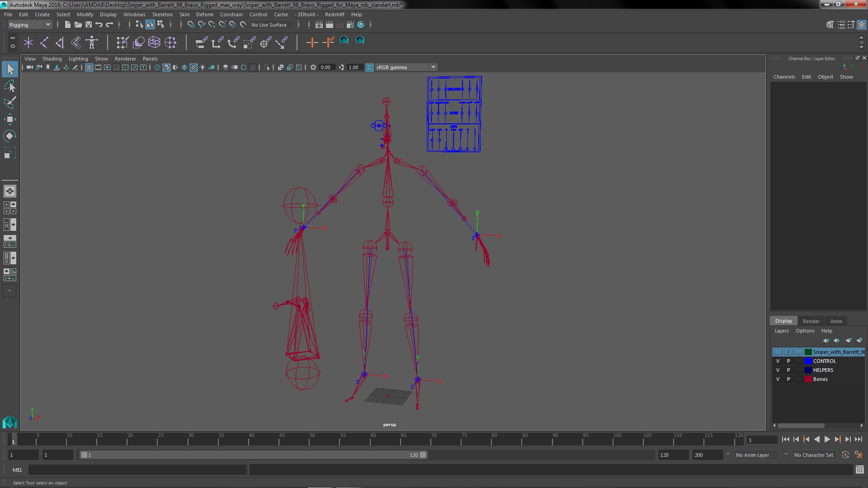Click the Auto Keyframe toggle icon
868x488 pixels.
pyautogui.click(x=845, y=455)
